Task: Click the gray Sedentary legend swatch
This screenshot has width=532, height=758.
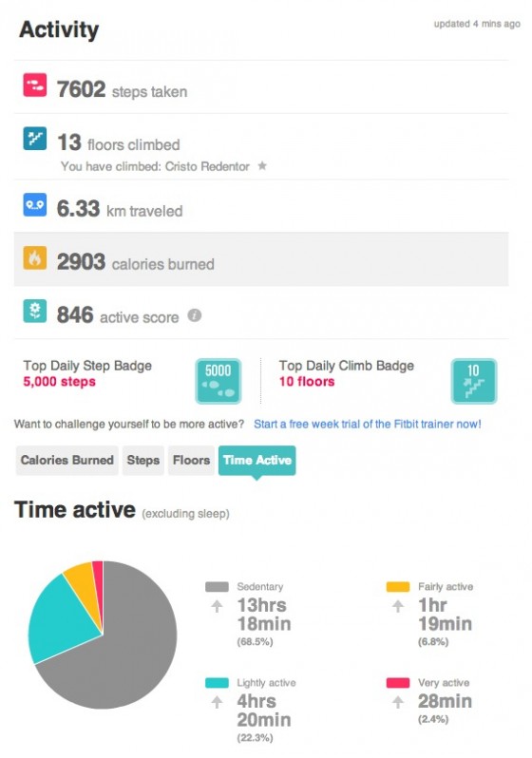Action: [217, 587]
